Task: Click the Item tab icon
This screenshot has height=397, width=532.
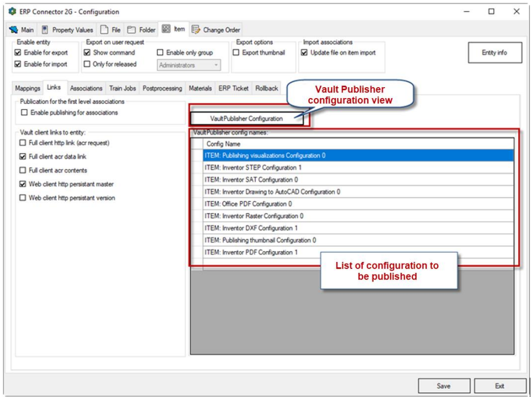Action: point(166,29)
